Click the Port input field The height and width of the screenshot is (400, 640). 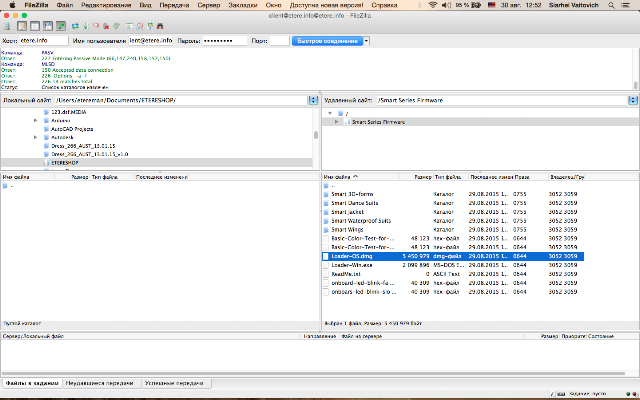tap(280, 41)
